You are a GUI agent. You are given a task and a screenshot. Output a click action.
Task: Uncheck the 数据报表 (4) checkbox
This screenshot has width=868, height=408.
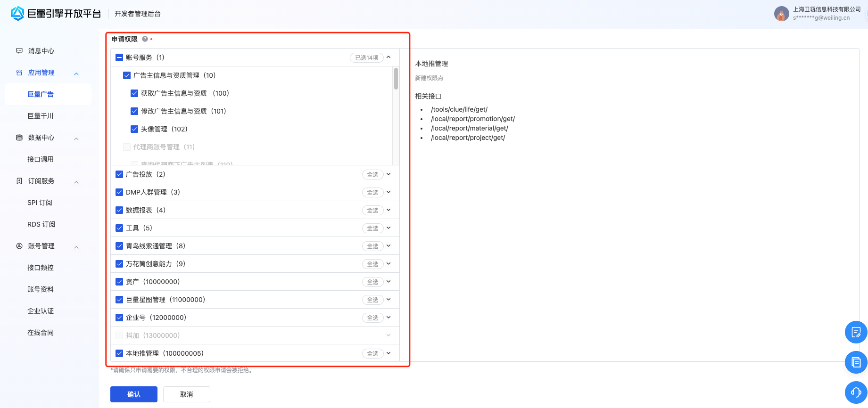(119, 210)
